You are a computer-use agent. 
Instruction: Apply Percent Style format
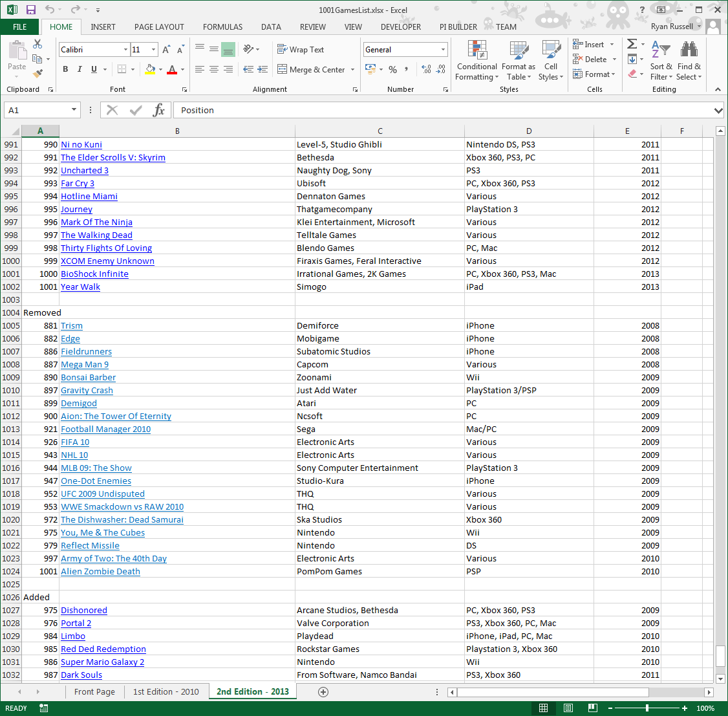(393, 69)
